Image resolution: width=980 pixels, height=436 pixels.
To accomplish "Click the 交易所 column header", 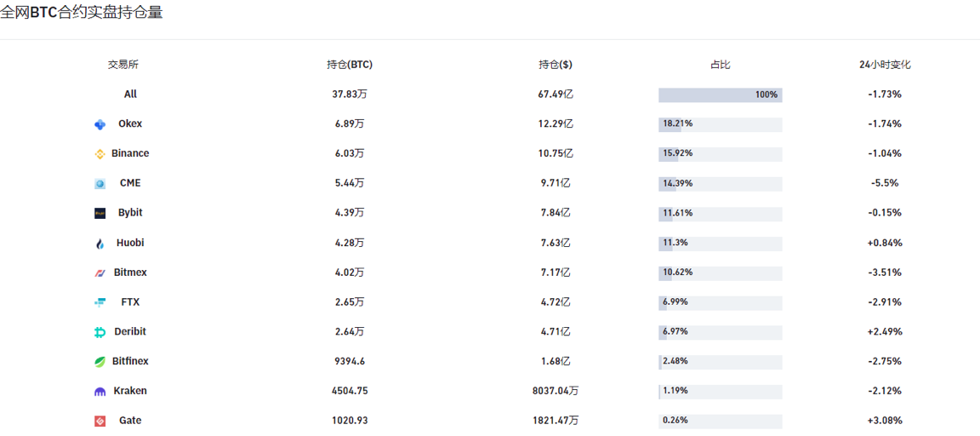I will (123, 65).
